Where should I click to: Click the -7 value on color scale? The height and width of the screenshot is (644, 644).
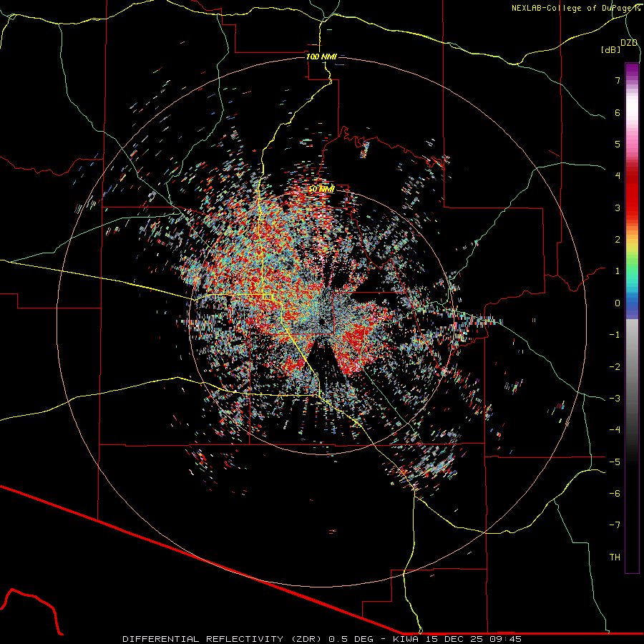615,525
